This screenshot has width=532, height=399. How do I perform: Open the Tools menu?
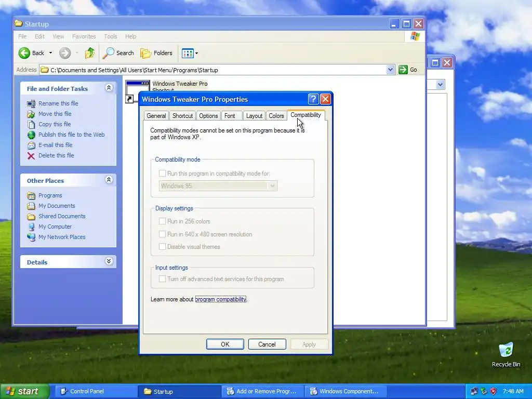point(111,36)
